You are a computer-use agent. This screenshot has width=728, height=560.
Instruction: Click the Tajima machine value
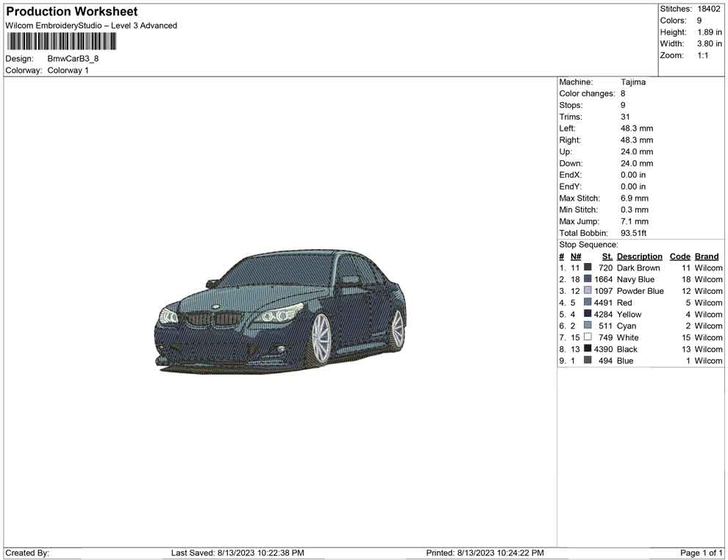[x=632, y=82]
